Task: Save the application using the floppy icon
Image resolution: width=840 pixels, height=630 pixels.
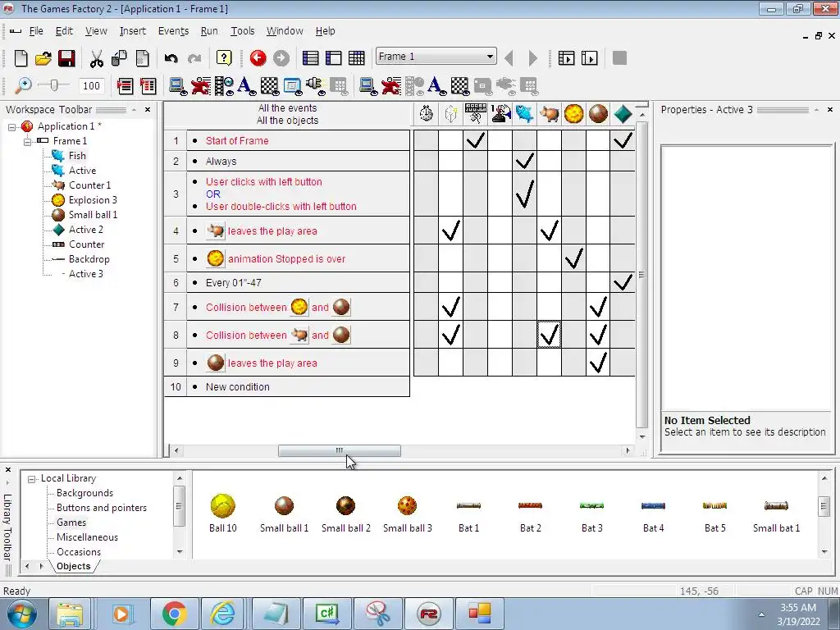Action: click(x=66, y=58)
